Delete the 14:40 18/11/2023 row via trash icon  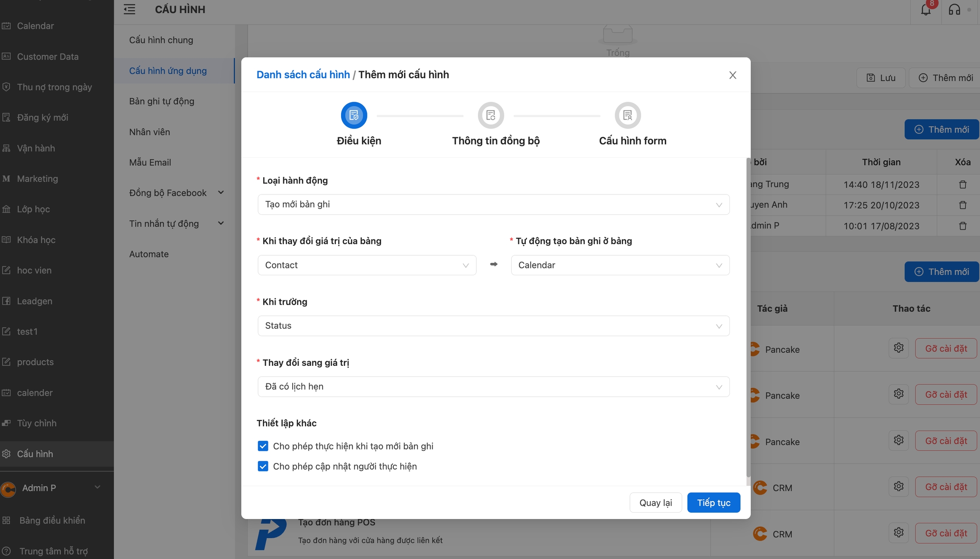tap(963, 185)
